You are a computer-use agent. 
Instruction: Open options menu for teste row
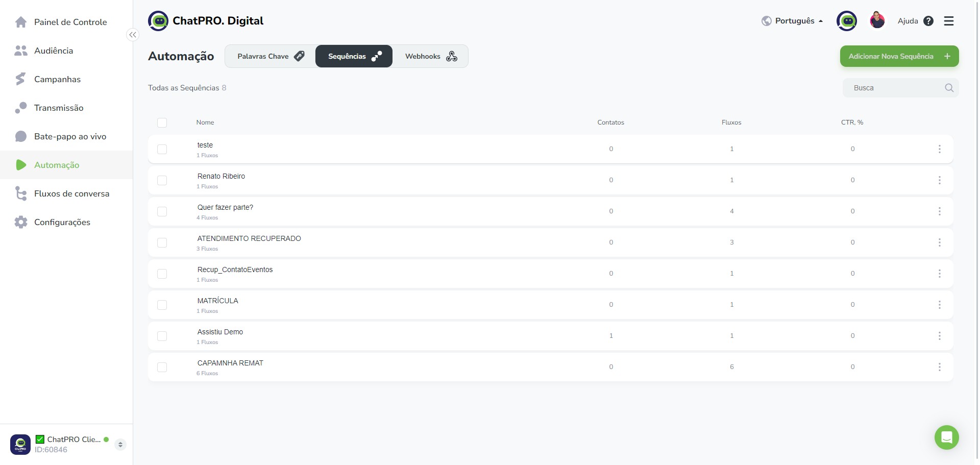(x=939, y=149)
